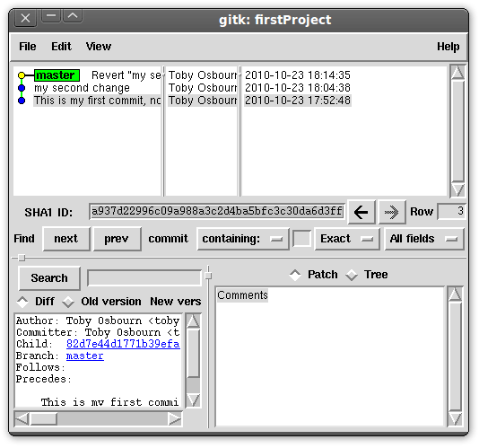Open the Help menu
Viewport: 479px width, 448px height.
click(x=448, y=47)
